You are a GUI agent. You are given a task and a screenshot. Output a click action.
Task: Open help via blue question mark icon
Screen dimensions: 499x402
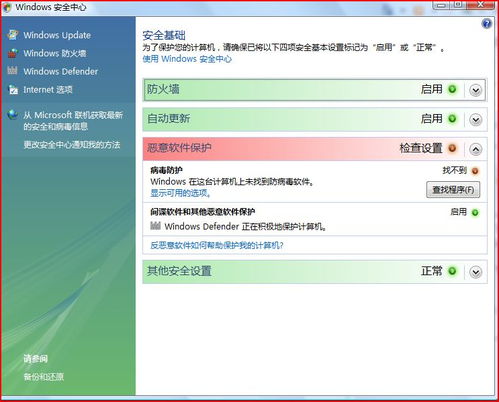(x=486, y=24)
